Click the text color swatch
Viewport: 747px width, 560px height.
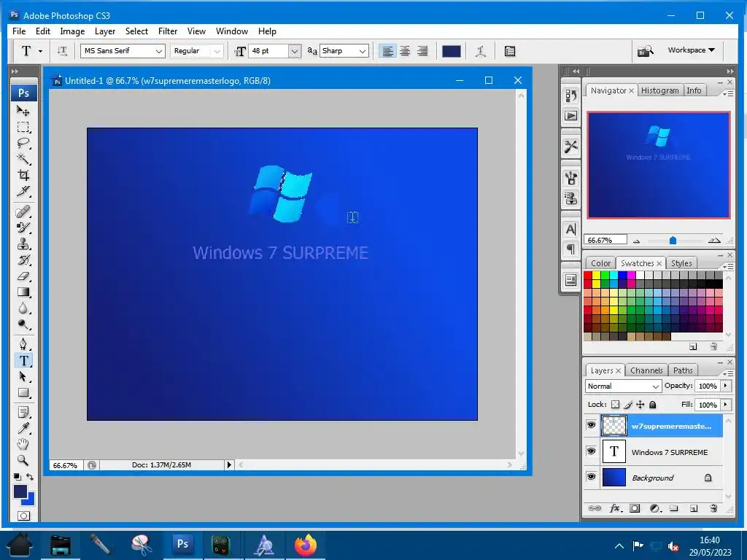451,51
